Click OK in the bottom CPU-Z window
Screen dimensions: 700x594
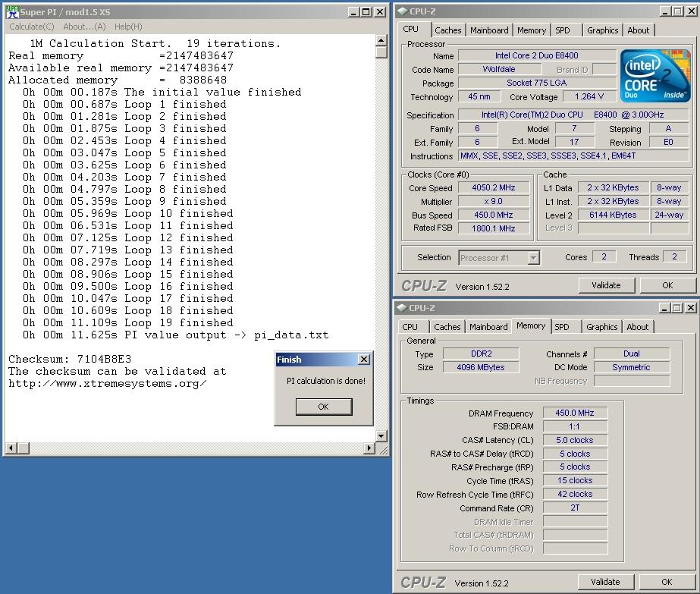[x=667, y=582]
